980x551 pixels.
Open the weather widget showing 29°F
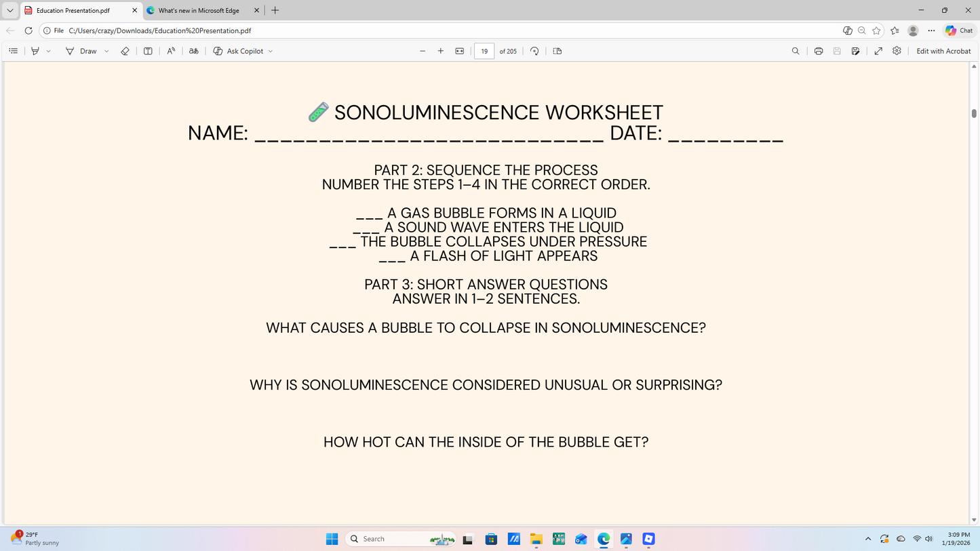[35, 539]
